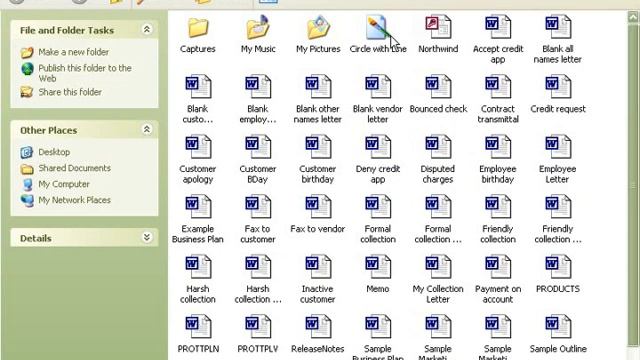
Task: Select the Employee birthday document
Action: click(498, 147)
